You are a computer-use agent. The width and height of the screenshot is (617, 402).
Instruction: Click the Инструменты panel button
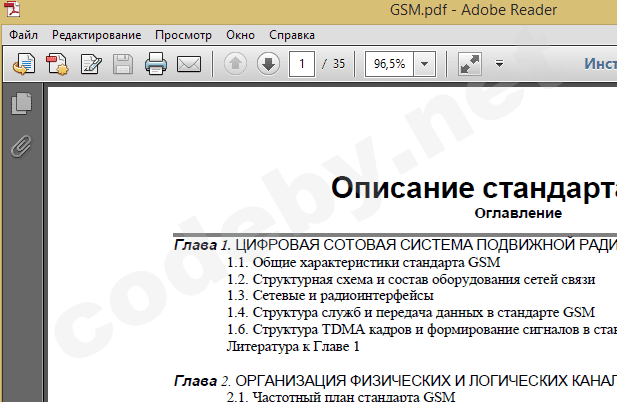599,65
